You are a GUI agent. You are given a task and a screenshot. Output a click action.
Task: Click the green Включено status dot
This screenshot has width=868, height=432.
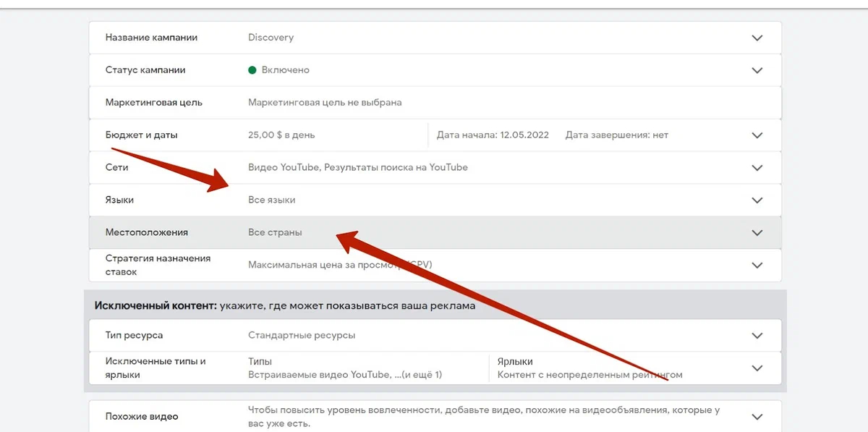coord(252,70)
